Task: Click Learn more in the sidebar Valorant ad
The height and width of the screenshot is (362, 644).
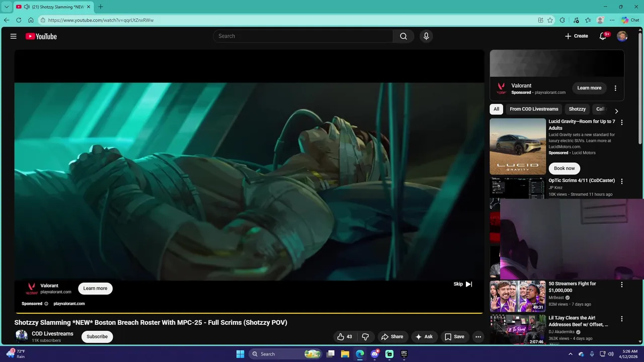Action: tap(589, 88)
